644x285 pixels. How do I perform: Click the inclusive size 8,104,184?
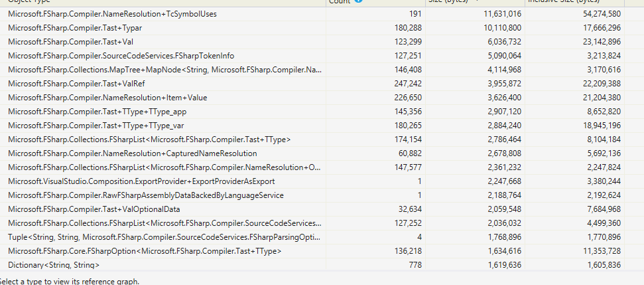click(604, 140)
